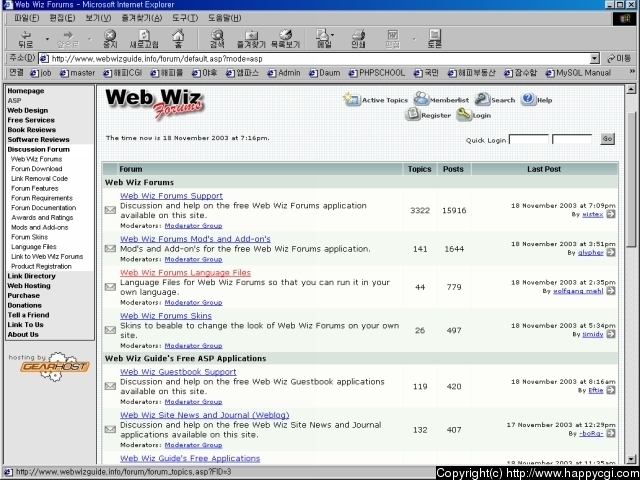Click envelope icon for Web Wiz Forums Support

tap(110, 210)
